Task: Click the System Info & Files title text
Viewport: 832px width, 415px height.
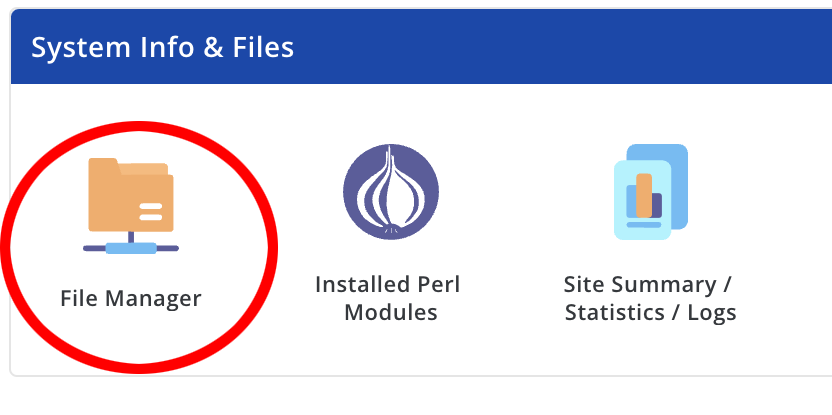Action: coord(162,47)
